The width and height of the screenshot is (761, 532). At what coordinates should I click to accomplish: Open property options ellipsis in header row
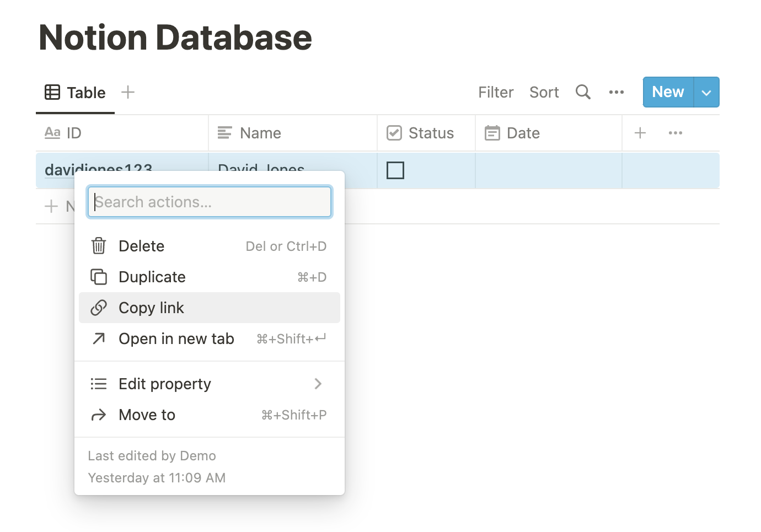pos(676,133)
